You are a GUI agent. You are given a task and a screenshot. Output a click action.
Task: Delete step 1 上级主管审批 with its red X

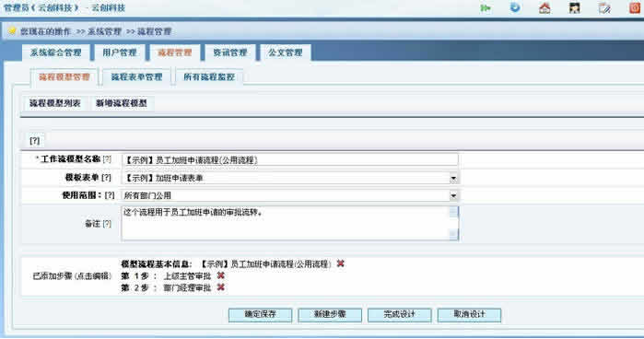point(220,275)
